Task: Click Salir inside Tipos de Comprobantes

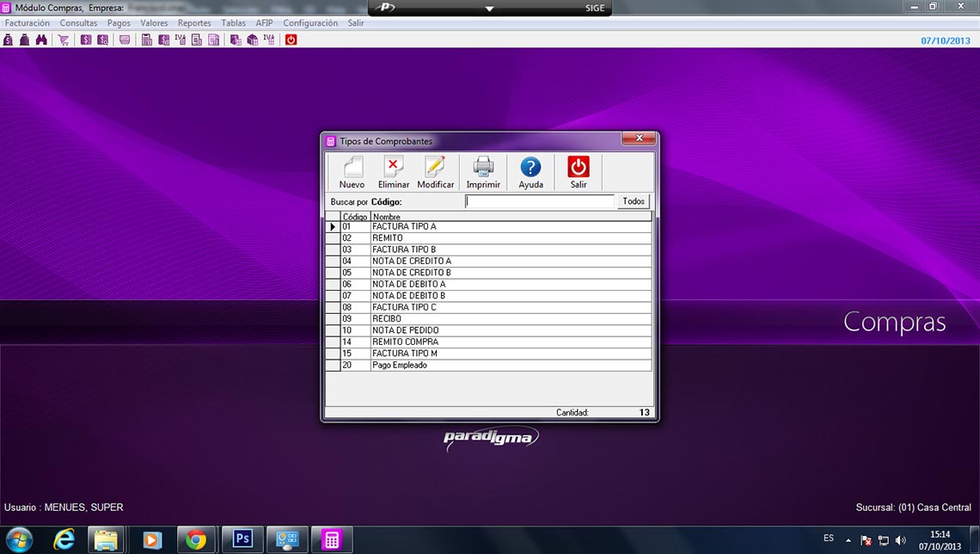Action: pos(579,172)
